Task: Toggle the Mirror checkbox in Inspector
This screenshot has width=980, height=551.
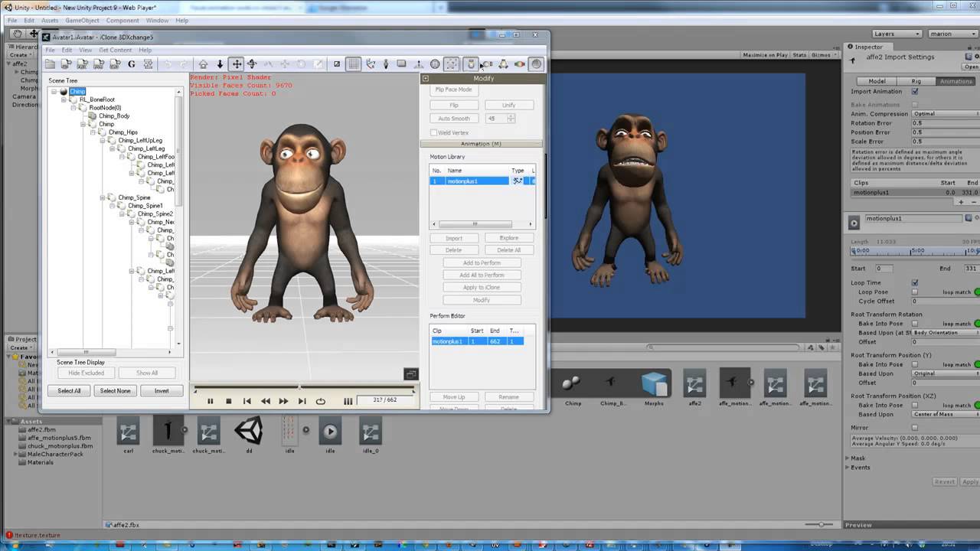Action: [x=914, y=428]
